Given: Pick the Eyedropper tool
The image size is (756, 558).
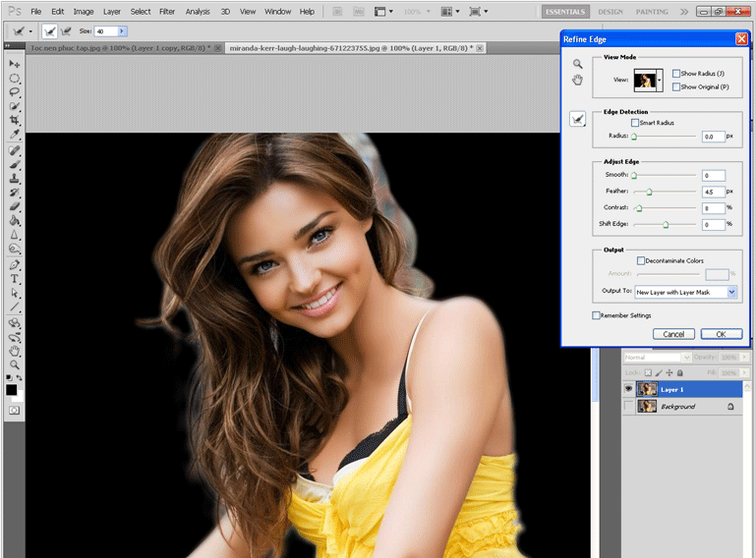Looking at the screenshot, I should pos(15,135).
